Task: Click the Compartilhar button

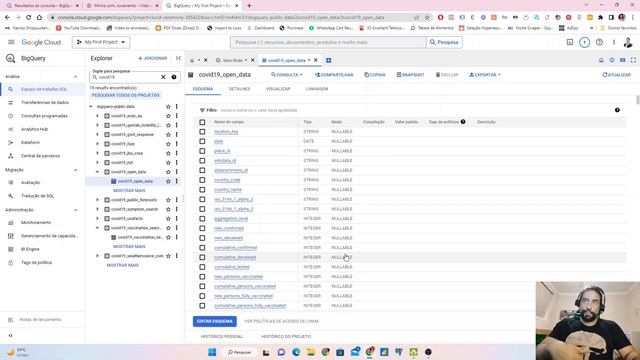Action: pos(334,75)
